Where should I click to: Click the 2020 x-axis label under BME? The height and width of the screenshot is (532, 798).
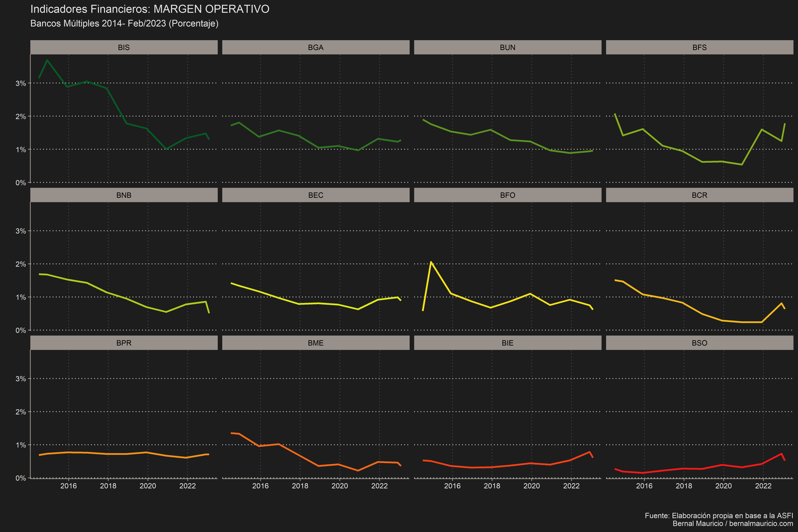coord(340,486)
